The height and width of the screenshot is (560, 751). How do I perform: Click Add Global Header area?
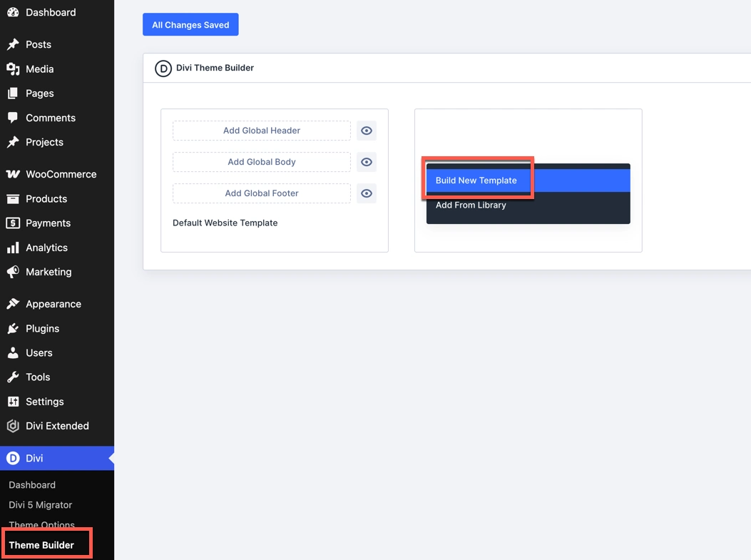pyautogui.click(x=262, y=131)
